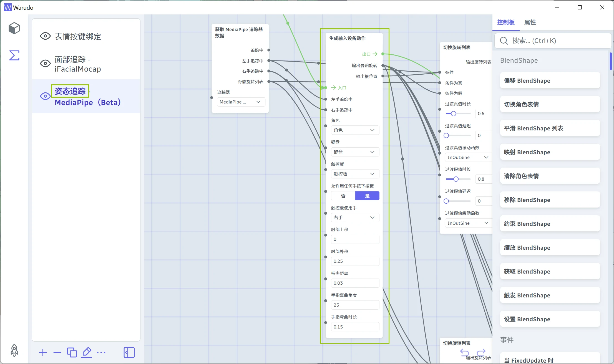Collapse the sidebar panel icon
Image resolution: width=614 pixels, height=364 pixels.
coord(129,353)
